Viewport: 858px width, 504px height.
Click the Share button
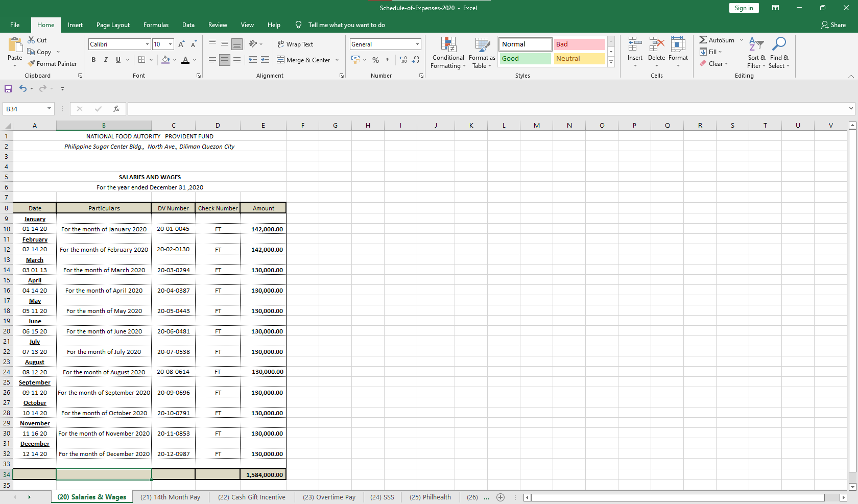click(x=833, y=25)
